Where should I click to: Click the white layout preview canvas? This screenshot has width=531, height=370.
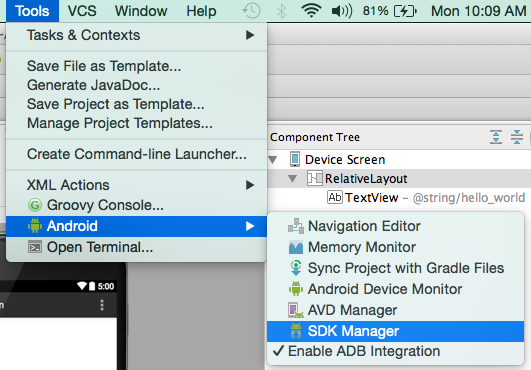point(58,344)
